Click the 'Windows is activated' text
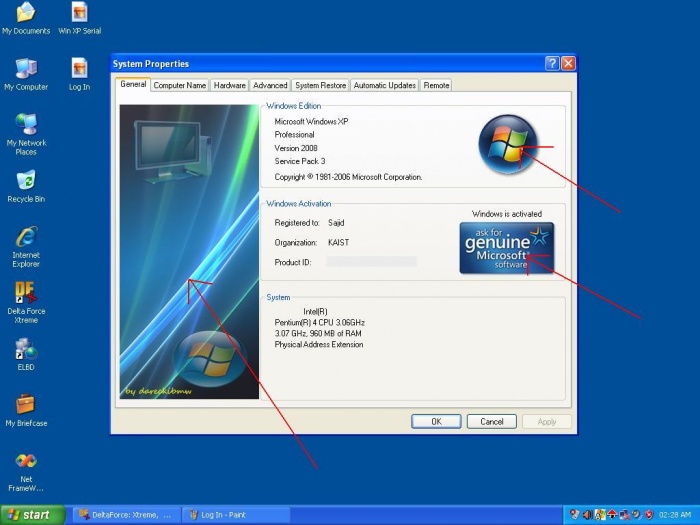The image size is (700, 525). click(x=507, y=214)
